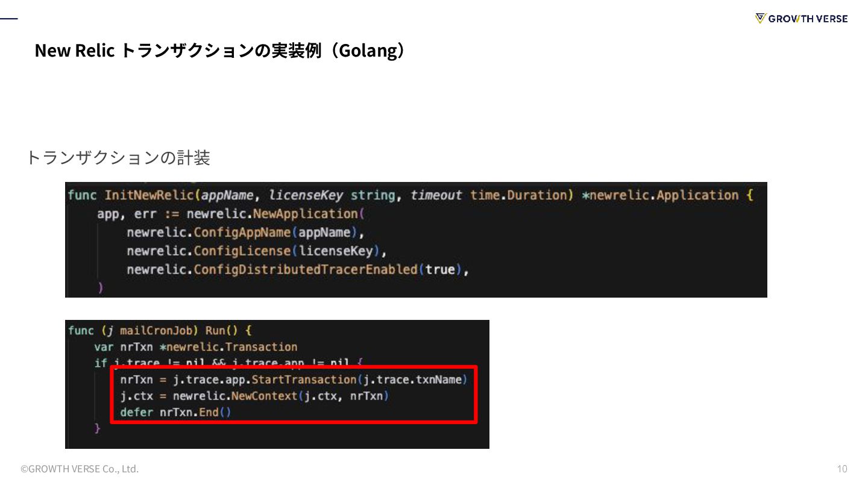Image resolution: width=868 pixels, height=488 pixels.
Task: Click the subtitle 'トランザクションの計装'
Action: 118,158
